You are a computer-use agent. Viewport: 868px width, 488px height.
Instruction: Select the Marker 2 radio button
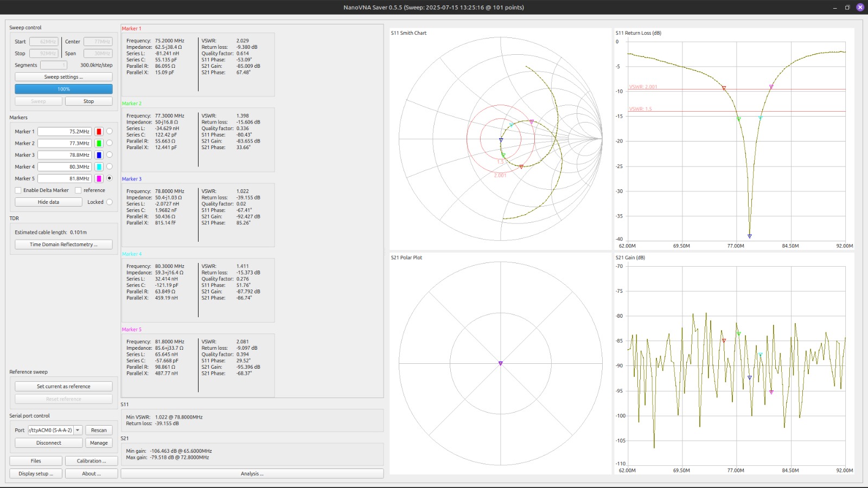(x=110, y=143)
